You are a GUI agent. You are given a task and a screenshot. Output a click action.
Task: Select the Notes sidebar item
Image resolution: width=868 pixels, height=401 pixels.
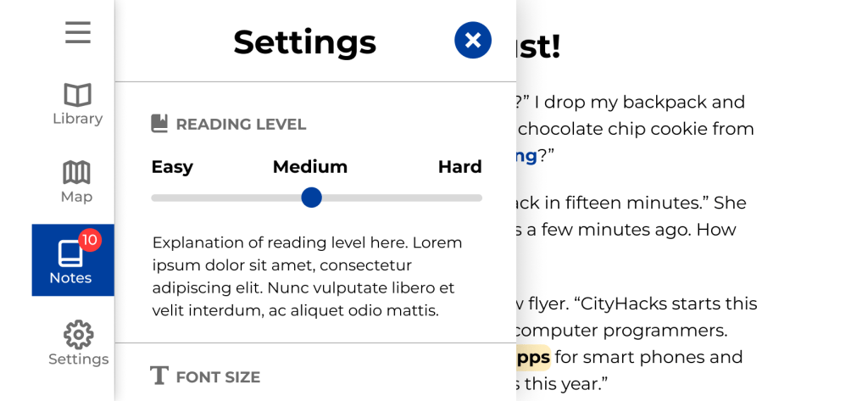pos(72,260)
